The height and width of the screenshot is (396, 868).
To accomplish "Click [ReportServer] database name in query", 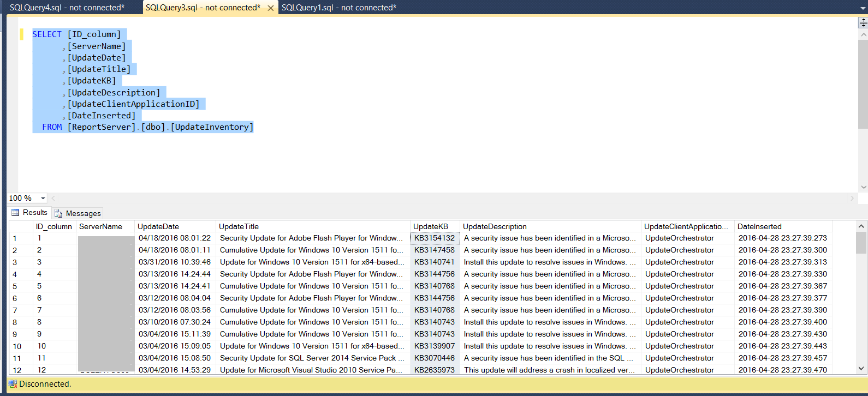I will (x=102, y=127).
